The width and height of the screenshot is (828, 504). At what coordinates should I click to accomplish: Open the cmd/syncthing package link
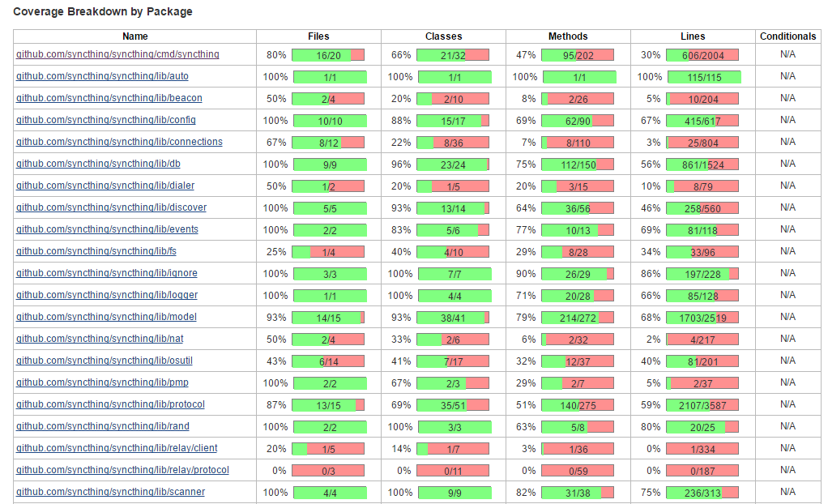[117, 54]
